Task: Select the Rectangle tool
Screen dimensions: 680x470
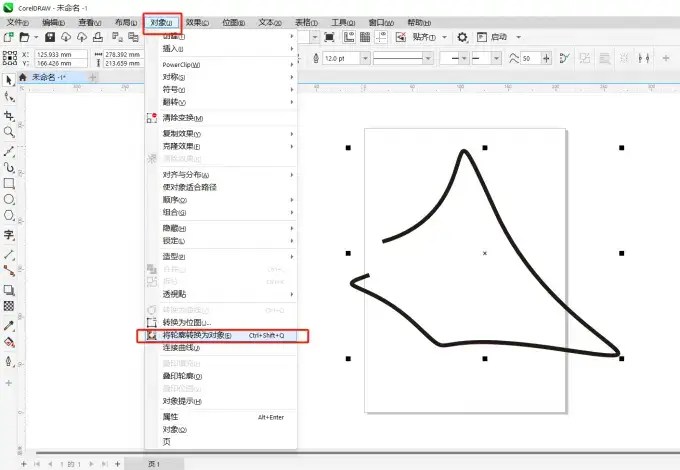Action: (9, 183)
